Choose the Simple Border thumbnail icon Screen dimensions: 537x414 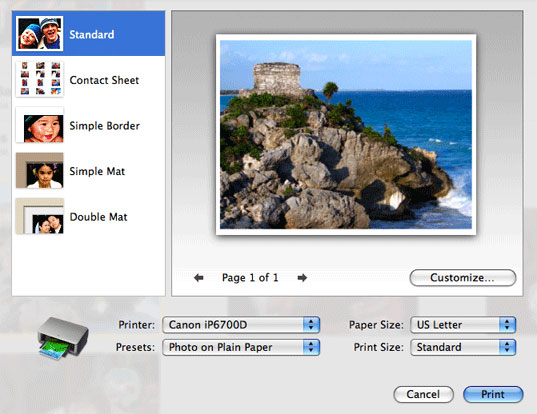point(40,125)
